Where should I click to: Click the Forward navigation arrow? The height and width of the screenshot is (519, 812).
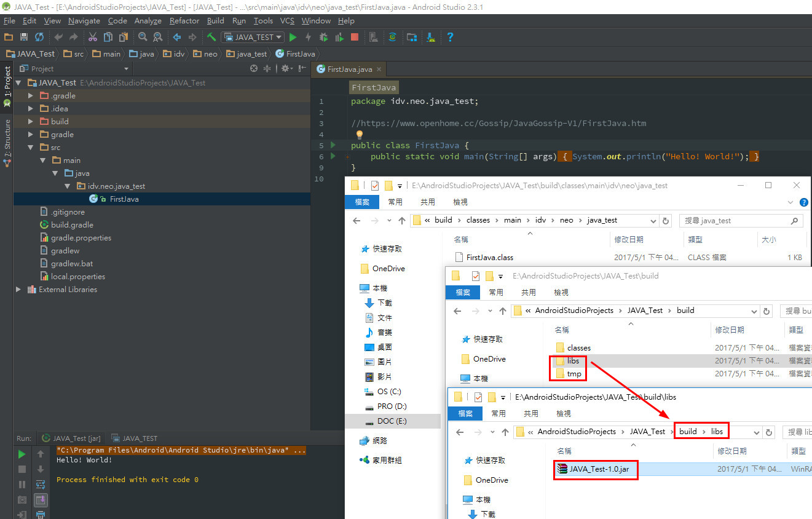[x=192, y=38]
